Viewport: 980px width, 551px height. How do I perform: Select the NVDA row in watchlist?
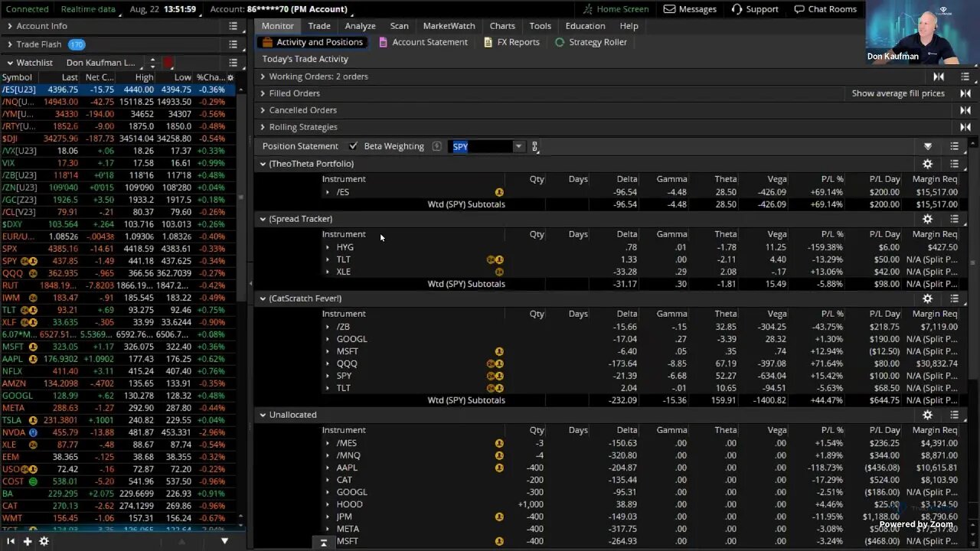pyautogui.click(x=119, y=432)
